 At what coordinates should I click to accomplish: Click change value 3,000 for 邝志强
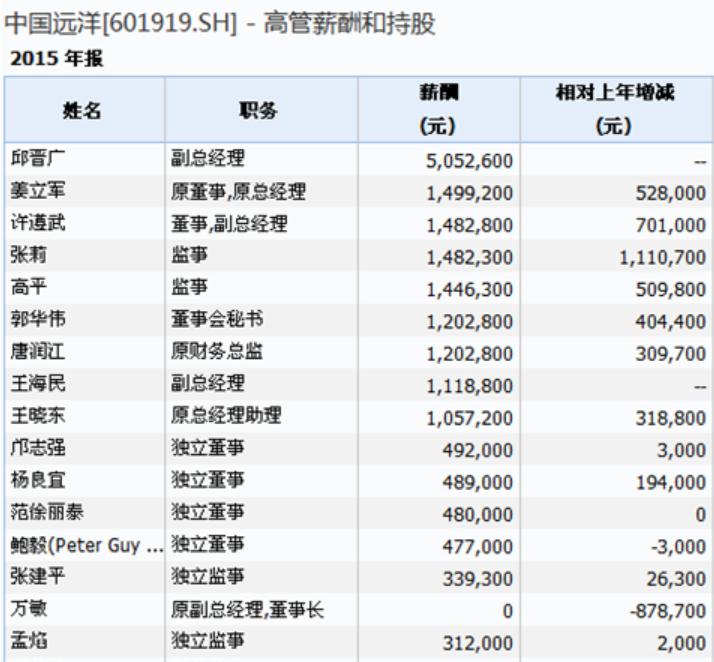681,450
